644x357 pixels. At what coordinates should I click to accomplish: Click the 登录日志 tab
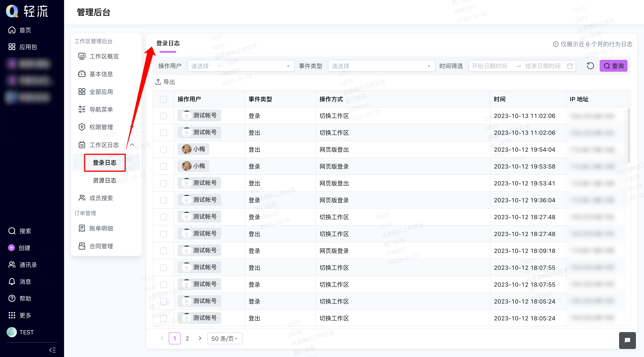168,43
